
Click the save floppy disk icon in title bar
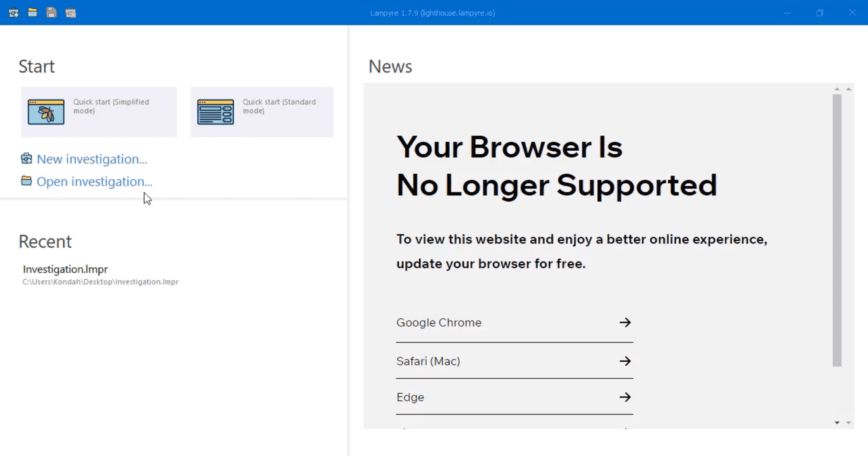coord(52,13)
